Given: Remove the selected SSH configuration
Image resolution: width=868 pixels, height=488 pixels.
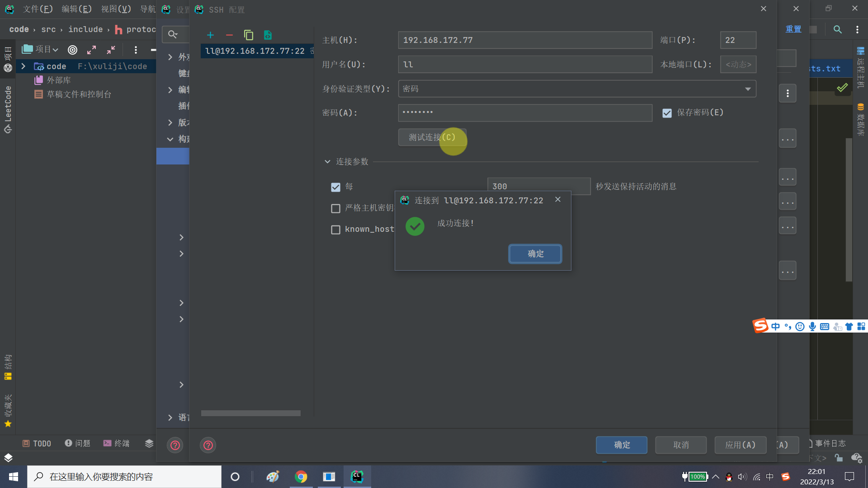Looking at the screenshot, I should [230, 35].
